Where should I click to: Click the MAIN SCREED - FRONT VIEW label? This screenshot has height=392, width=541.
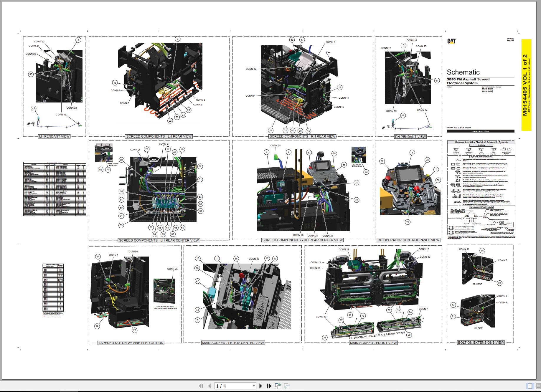click(373, 343)
